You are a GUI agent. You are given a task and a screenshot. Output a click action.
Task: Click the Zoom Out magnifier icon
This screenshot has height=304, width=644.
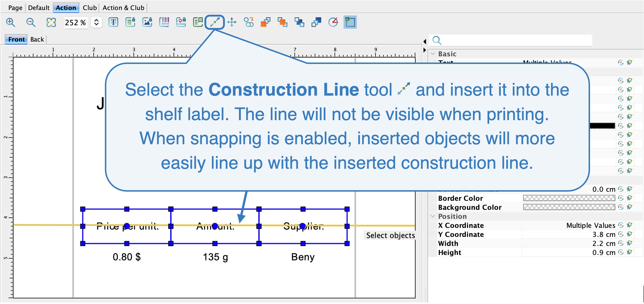[x=31, y=22]
